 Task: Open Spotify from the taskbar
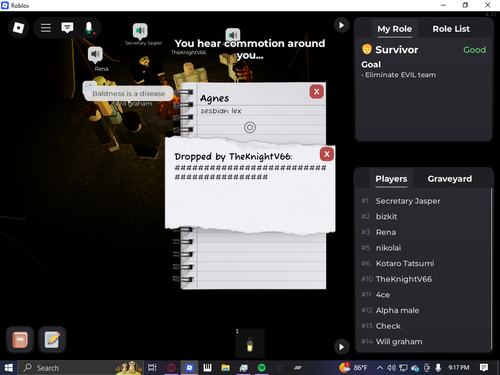point(262,368)
